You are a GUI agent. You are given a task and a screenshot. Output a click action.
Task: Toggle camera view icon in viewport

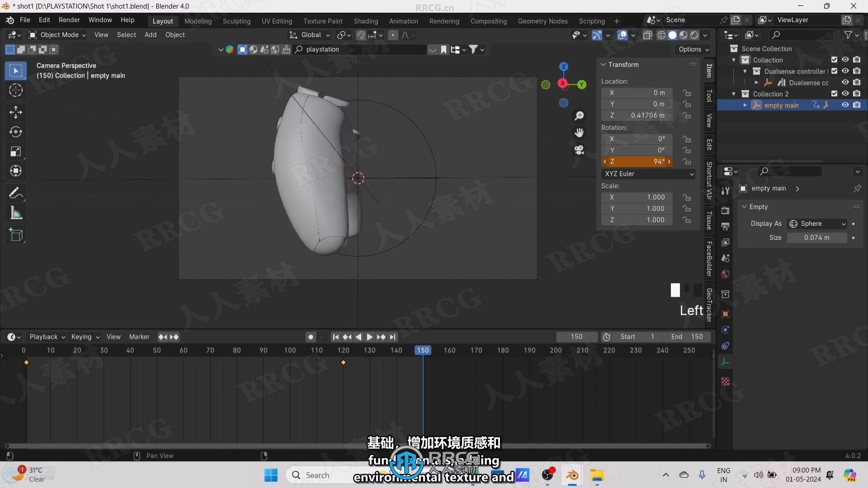(579, 150)
